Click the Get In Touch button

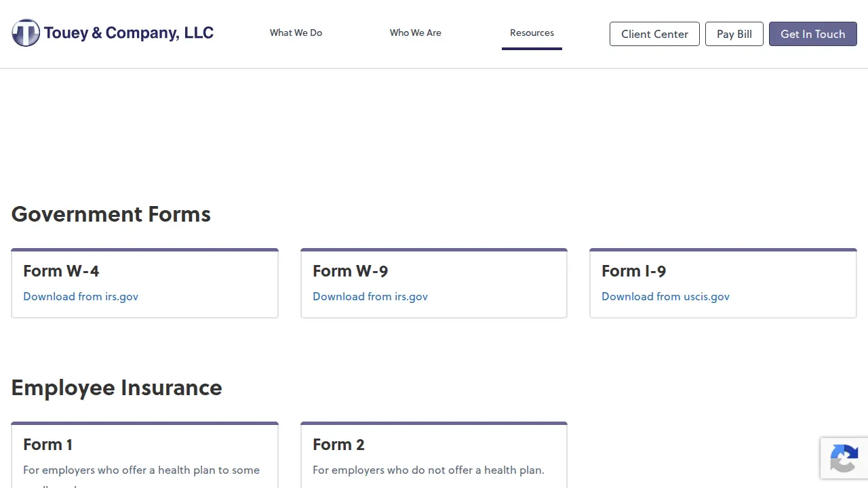(x=812, y=34)
